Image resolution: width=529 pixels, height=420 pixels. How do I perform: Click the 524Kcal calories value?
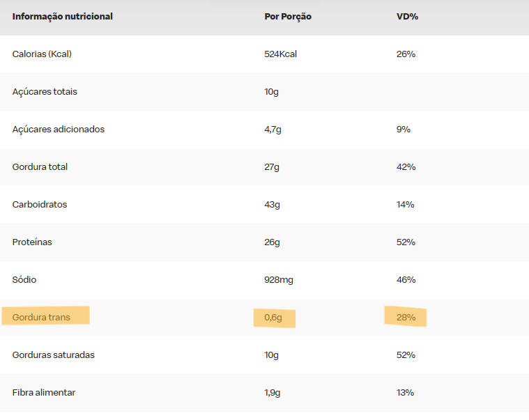point(281,54)
